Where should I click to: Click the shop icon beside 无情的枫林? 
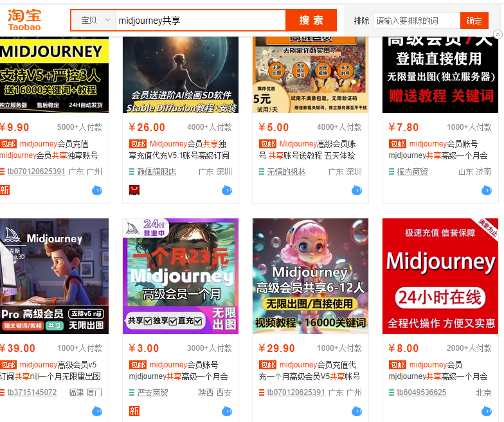coord(262,172)
